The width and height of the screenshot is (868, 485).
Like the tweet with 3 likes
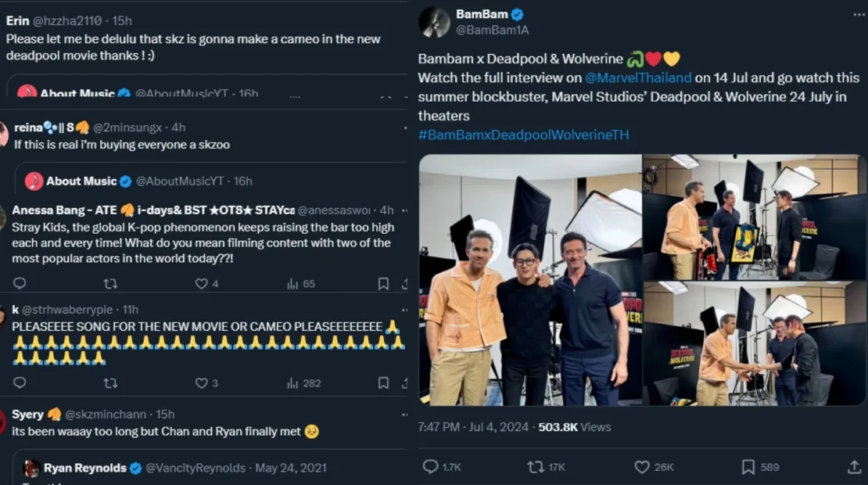tap(202, 383)
